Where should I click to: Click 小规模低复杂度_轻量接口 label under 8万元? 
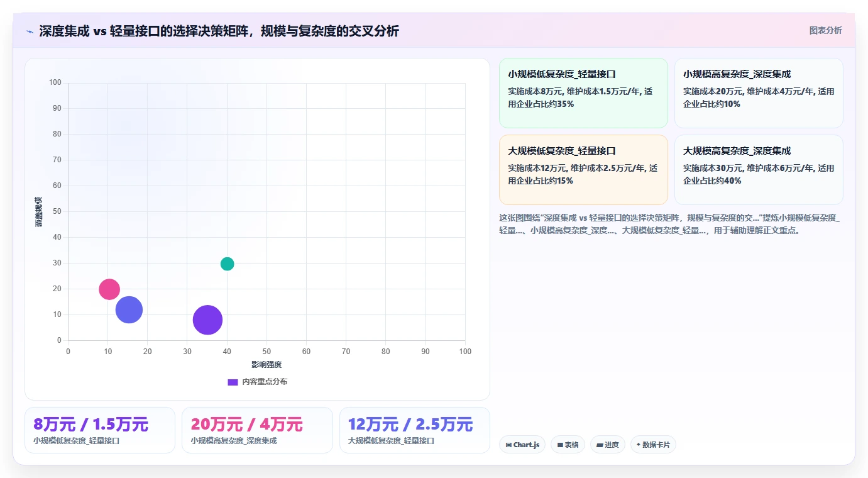tap(77, 441)
